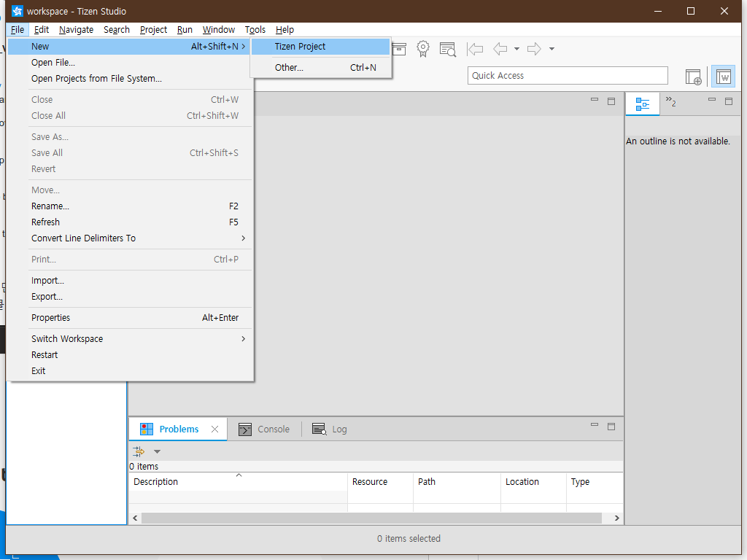Sort by the Description column header
The width and height of the screenshot is (747, 560).
pos(239,482)
